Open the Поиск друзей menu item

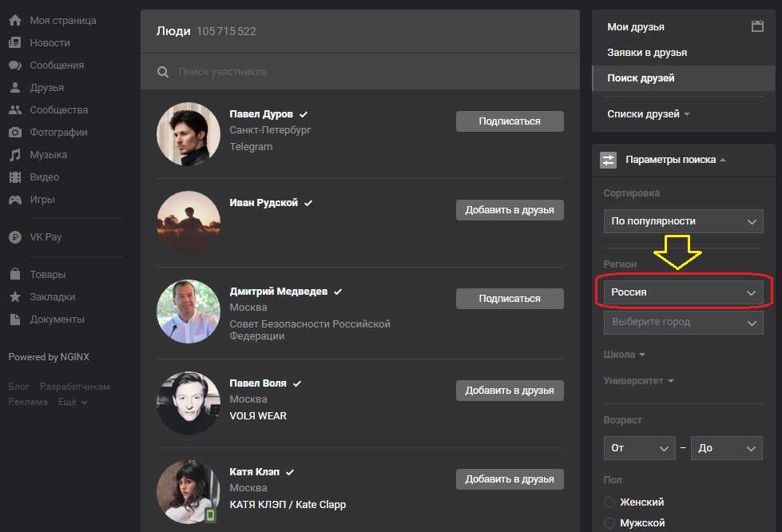[x=641, y=78]
